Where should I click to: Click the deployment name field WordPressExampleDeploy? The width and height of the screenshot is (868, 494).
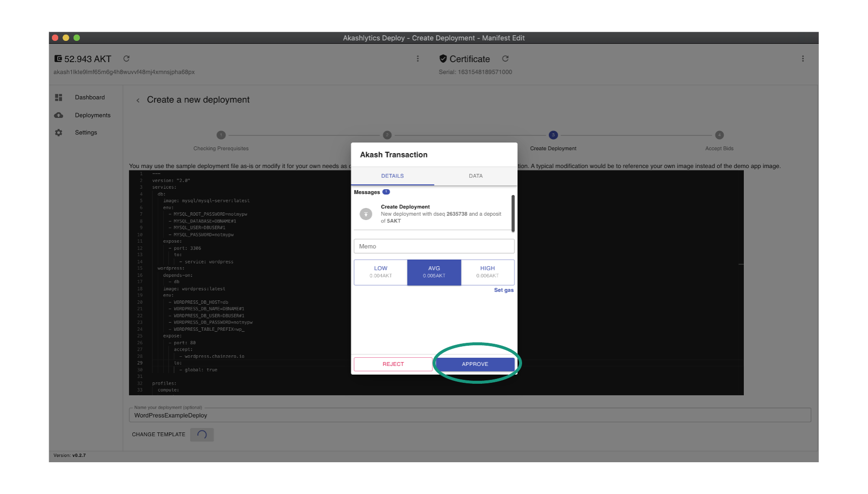[x=470, y=415]
